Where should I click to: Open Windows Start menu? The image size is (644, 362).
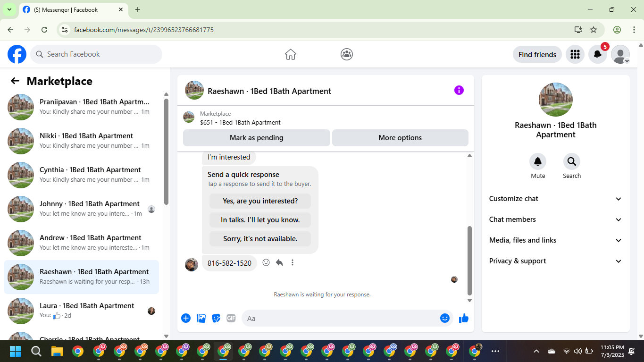16,351
